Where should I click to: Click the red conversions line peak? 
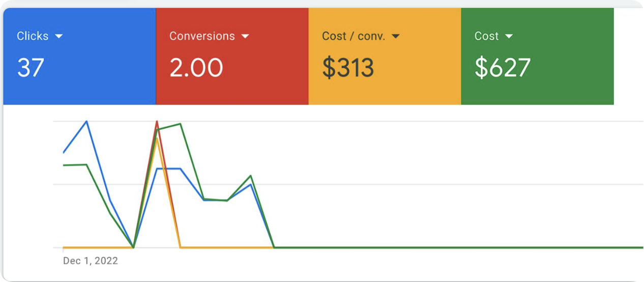click(x=157, y=121)
